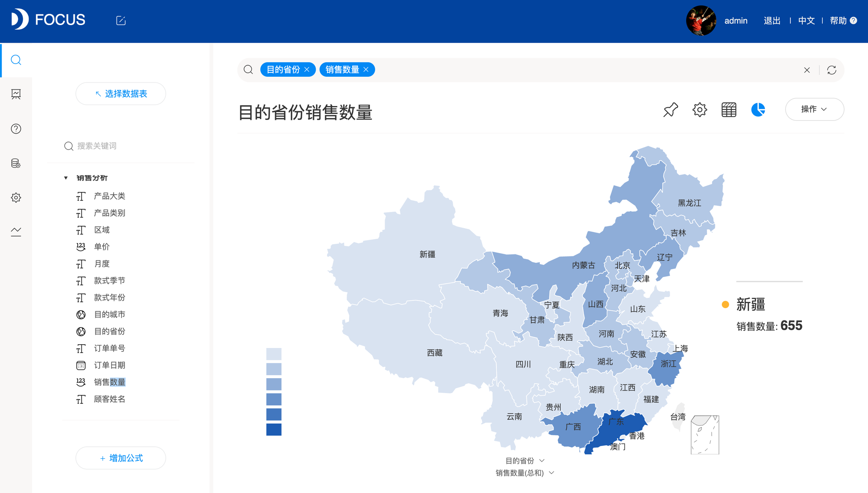
Task: Open the new question editor icon in header
Action: point(120,20)
